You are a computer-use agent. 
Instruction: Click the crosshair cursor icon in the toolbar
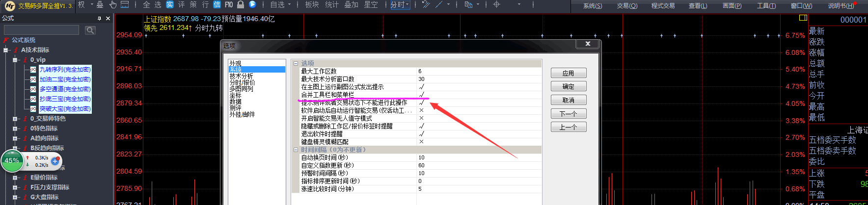pyautogui.click(x=496, y=4)
